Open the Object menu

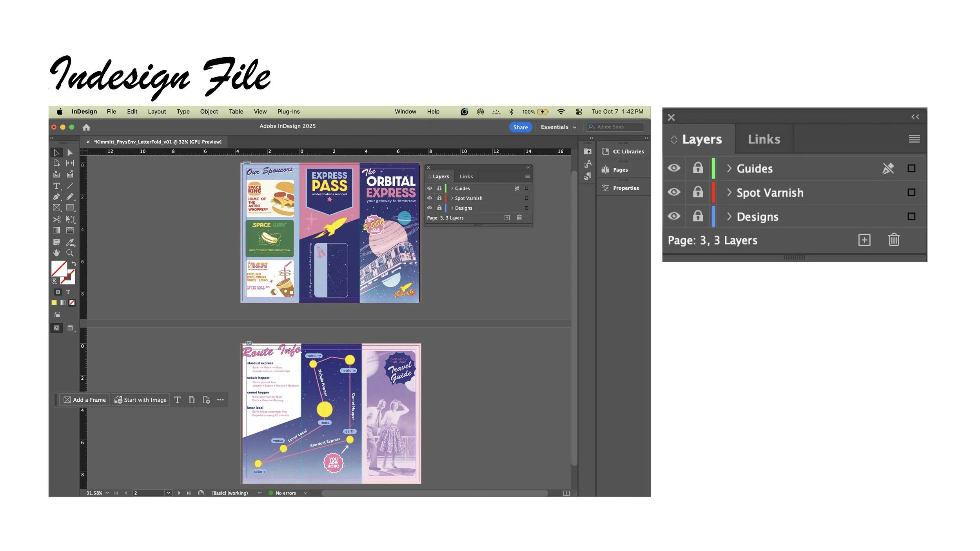coord(209,112)
